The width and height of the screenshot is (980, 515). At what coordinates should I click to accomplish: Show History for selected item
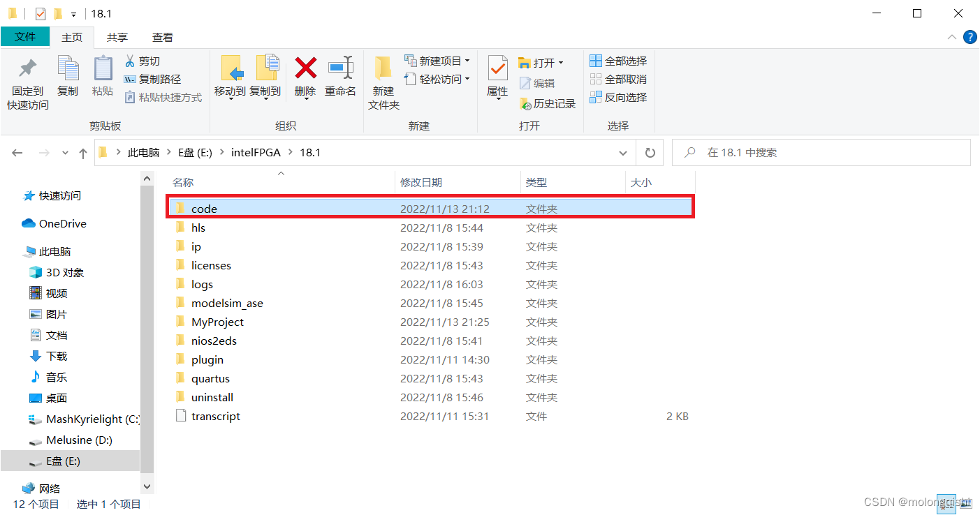(x=548, y=103)
